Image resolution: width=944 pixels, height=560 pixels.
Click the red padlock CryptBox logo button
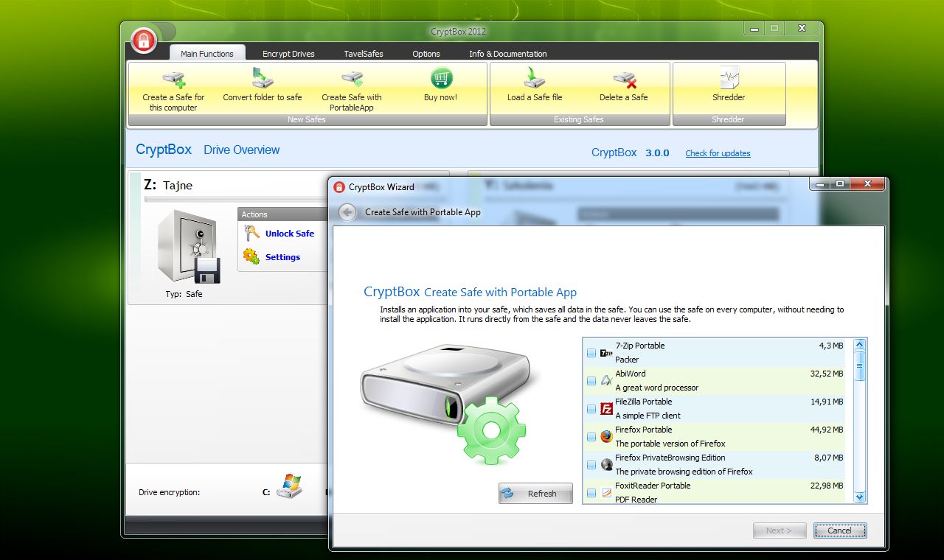click(144, 39)
